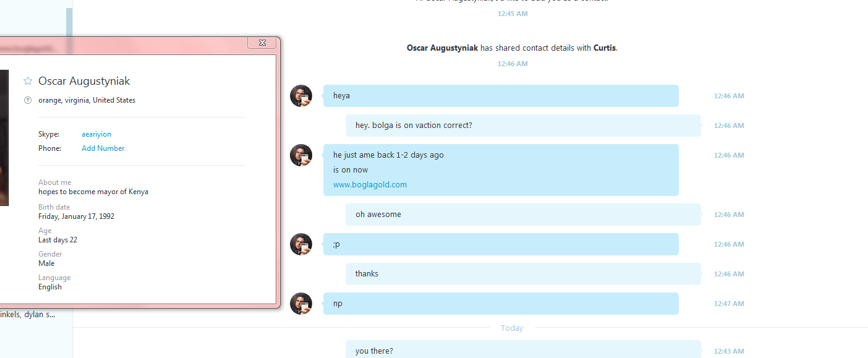
Task: Click the birth date 'Friday, January 17, 1992'
Action: click(76, 216)
